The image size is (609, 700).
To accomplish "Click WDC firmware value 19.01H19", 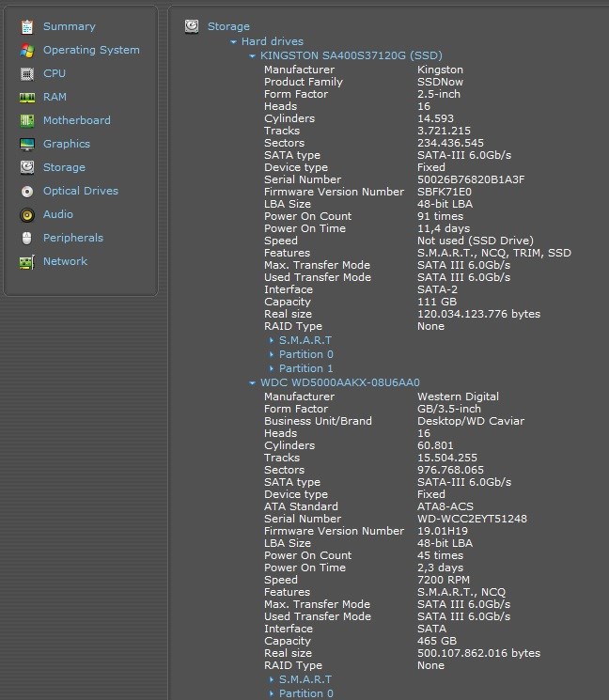I will [443, 531].
